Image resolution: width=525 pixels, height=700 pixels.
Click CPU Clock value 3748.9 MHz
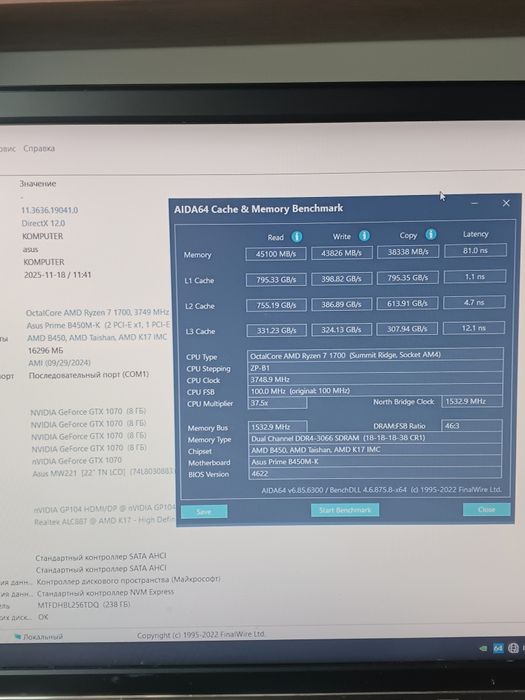[x=375, y=379]
